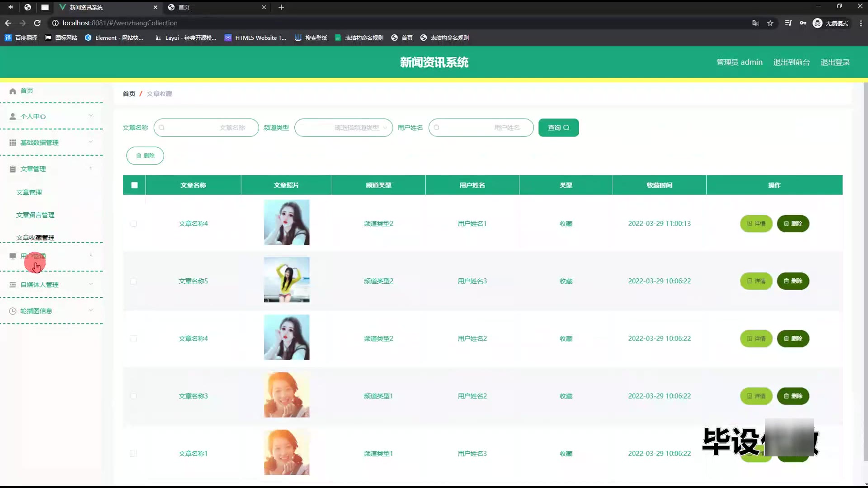Click the 基础数据管理 grid icon
Screen dimensions: 868x488
click(x=13, y=143)
